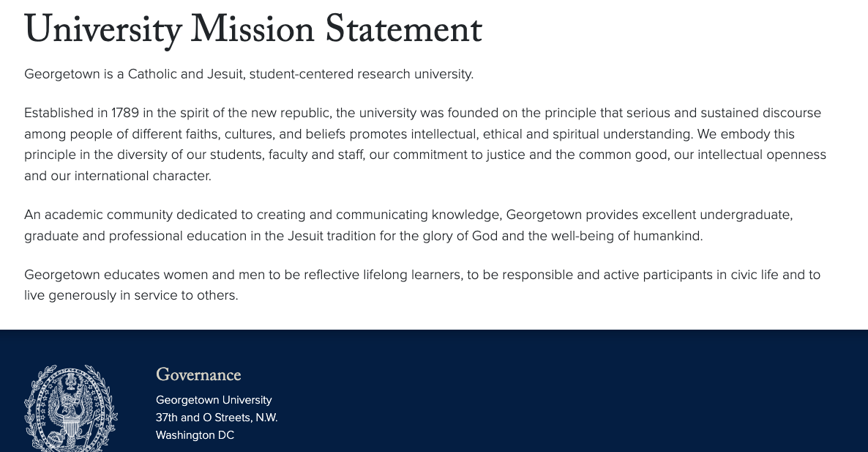Click 'and our international character' line

(117, 176)
